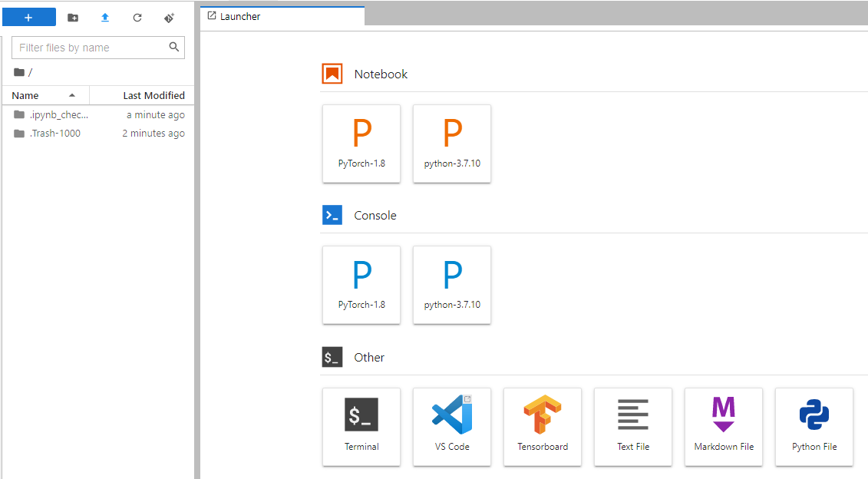Viewport: 868px width, 479px height.
Task: Start a PyTorch-1.8 console
Action: coord(361,285)
